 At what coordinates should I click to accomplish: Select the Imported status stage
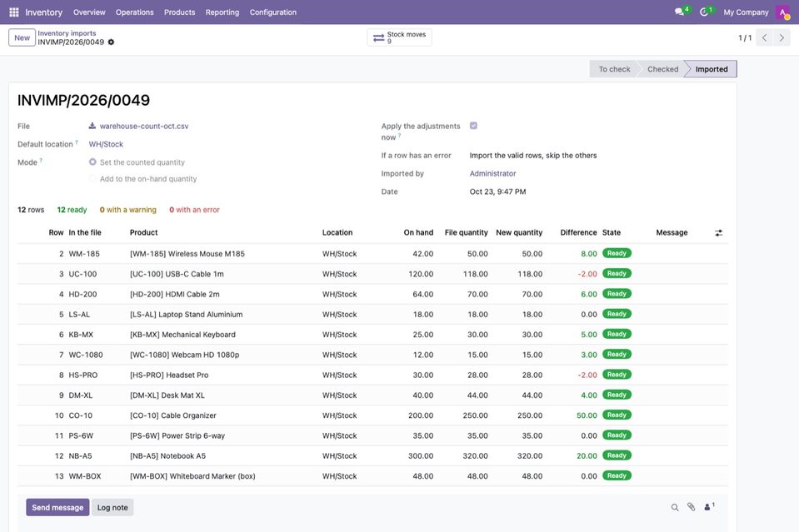(x=712, y=69)
